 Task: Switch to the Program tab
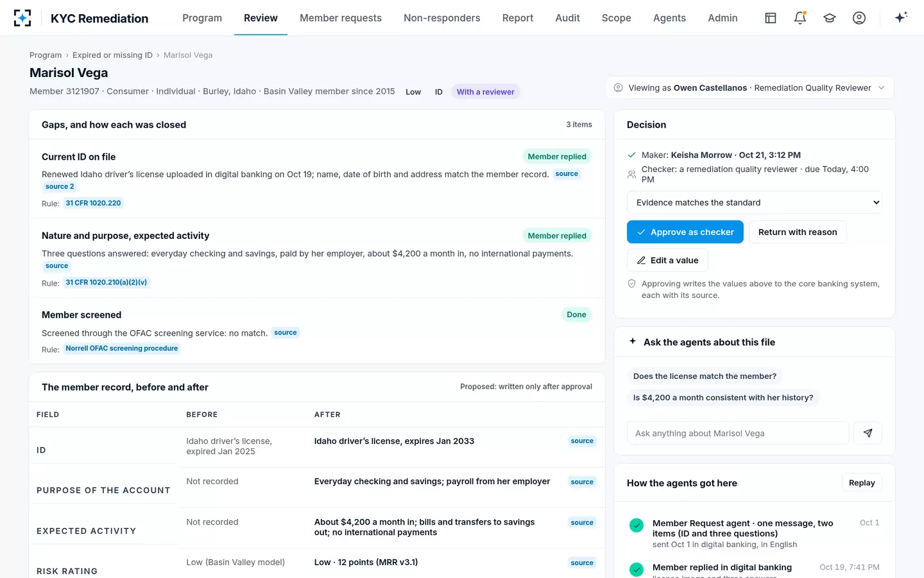(x=202, y=18)
